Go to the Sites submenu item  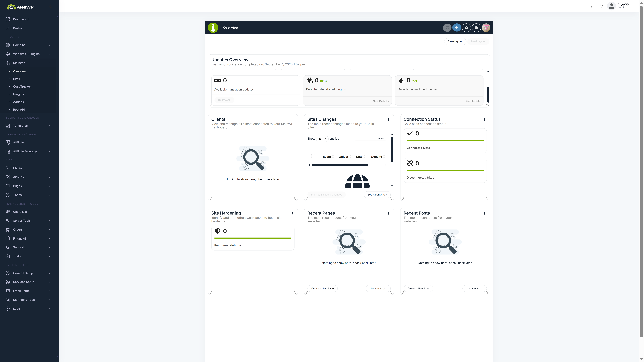(17, 79)
